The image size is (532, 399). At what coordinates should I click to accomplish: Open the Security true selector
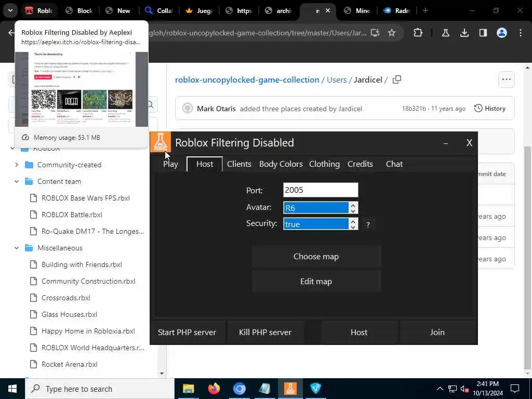tap(316, 224)
